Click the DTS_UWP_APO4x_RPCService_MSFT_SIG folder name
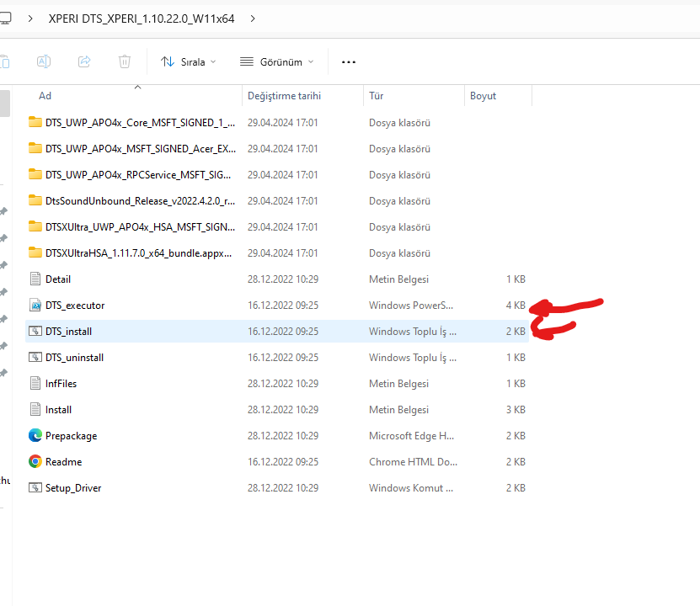Screen dimensions: 700x606 click(138, 175)
